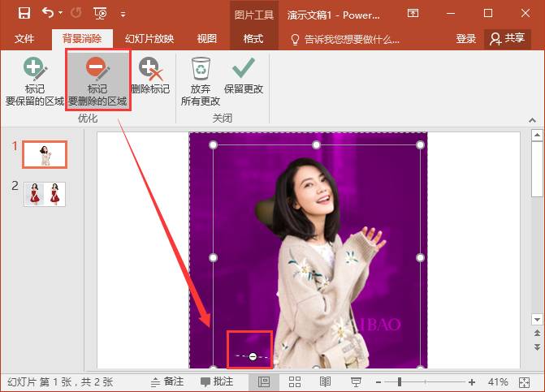
Task: Click the vertical scrollbar thumb
Action: point(537,169)
